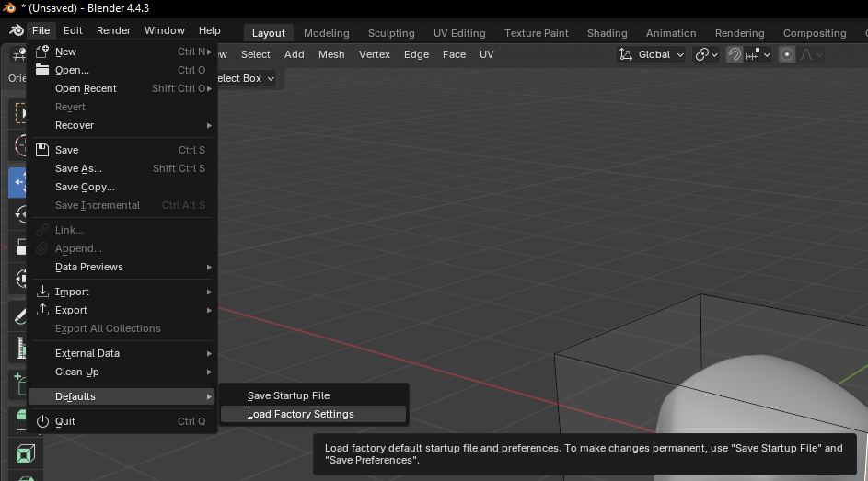Open the Pivot Point dropdown

pyautogui.click(x=706, y=54)
